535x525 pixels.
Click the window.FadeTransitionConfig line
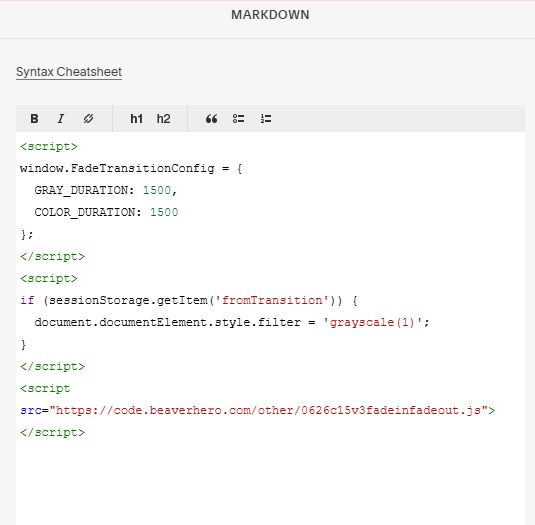pyautogui.click(x=131, y=169)
